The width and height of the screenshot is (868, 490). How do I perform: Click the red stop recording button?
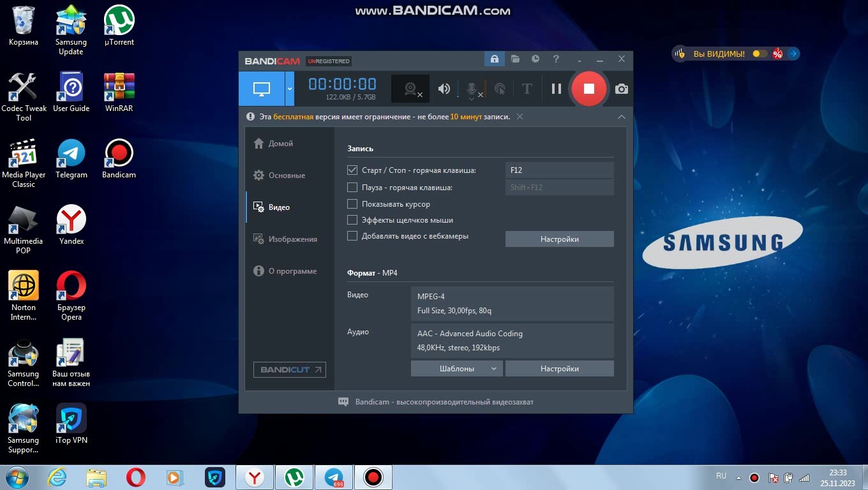[588, 89]
